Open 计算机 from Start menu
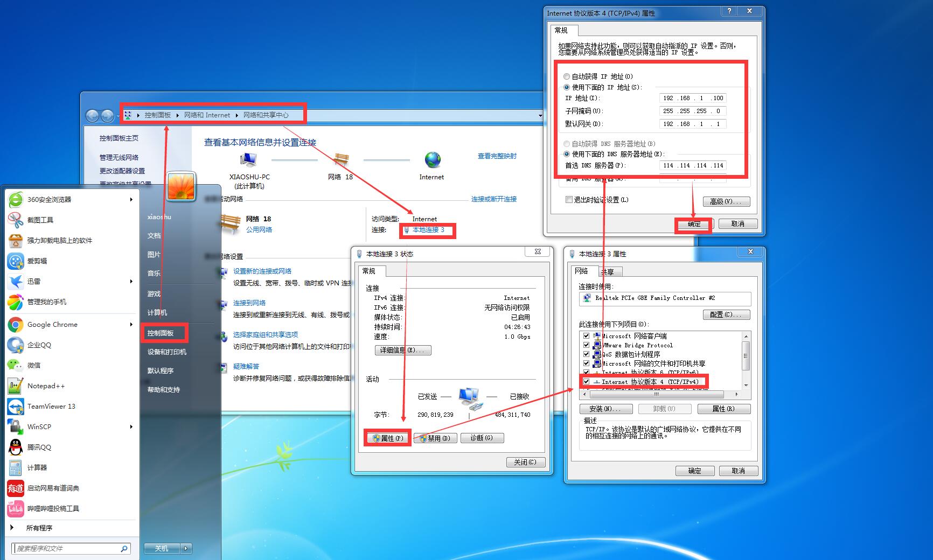This screenshot has width=933, height=560. 157,312
